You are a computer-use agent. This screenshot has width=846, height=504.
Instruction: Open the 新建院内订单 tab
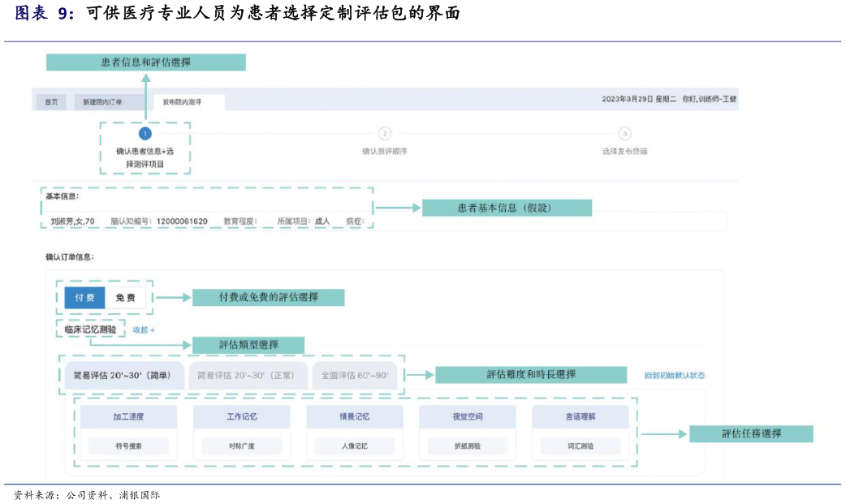click(102, 102)
